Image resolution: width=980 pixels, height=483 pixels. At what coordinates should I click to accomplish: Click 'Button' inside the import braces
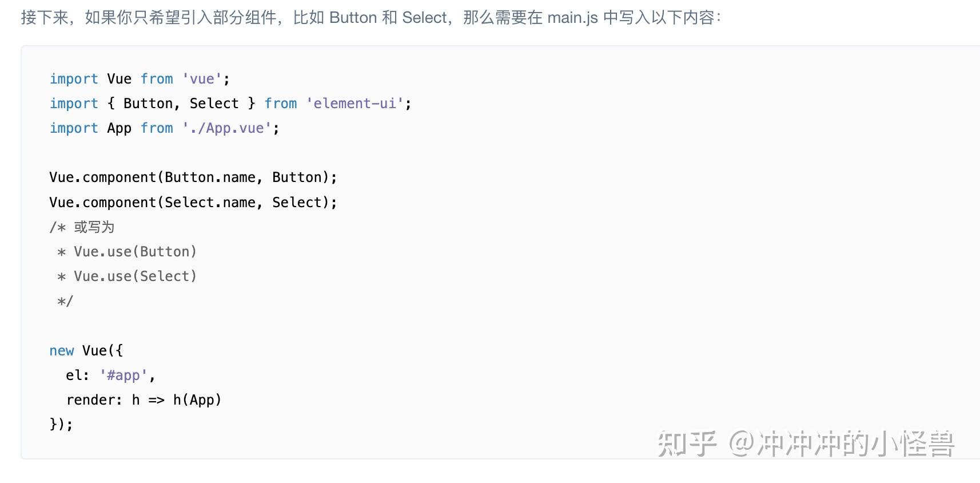pos(148,104)
